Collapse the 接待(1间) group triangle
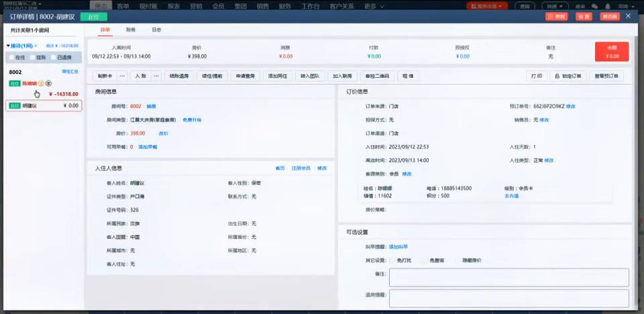This screenshot has height=314, width=644. pyautogui.click(x=9, y=46)
